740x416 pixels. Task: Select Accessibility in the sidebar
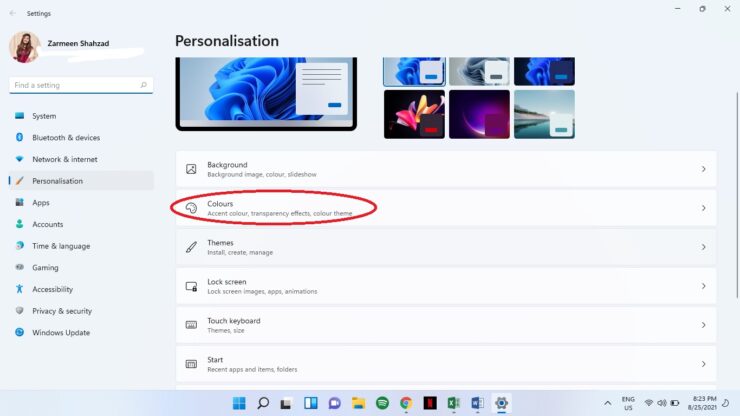click(52, 289)
